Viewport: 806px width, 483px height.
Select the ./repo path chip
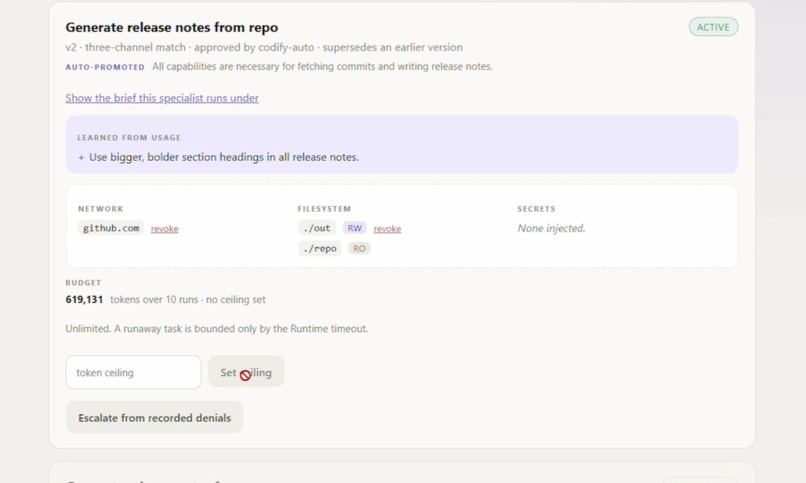(320, 249)
